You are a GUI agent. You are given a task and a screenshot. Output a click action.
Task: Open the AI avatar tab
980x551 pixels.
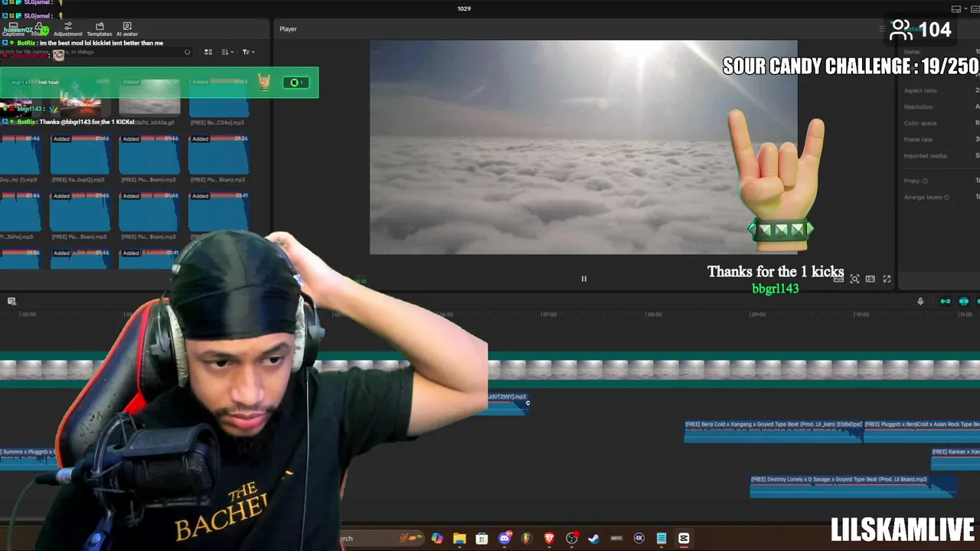point(127,30)
